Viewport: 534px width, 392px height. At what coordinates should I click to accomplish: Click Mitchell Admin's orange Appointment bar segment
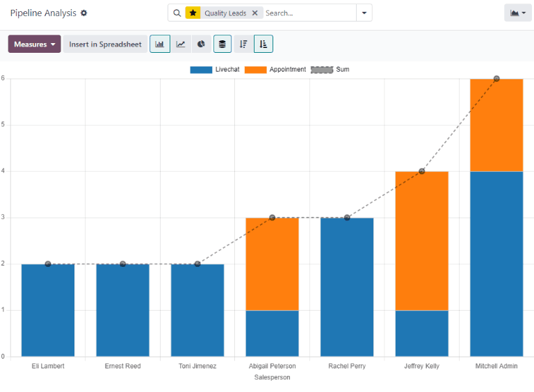(496, 125)
